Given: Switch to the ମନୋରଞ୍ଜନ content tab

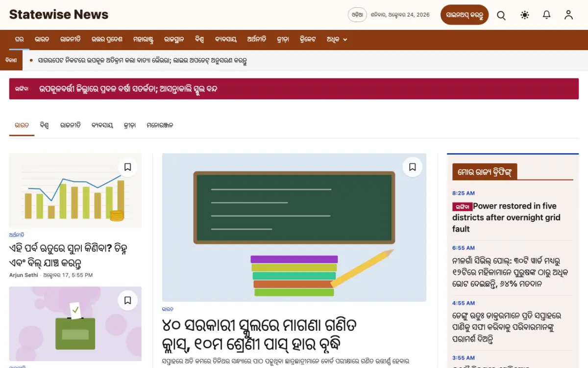Looking at the screenshot, I should click(x=160, y=126).
